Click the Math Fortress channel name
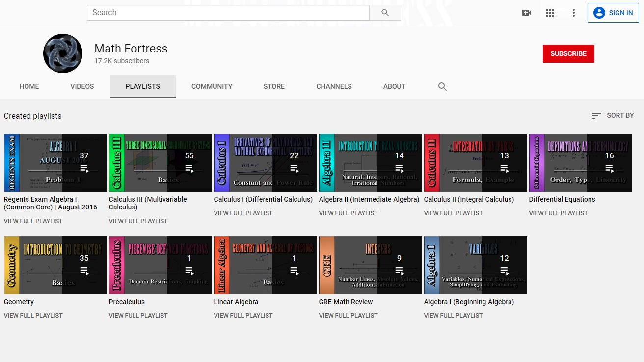Viewport: 644px width, 362px height. [131, 49]
